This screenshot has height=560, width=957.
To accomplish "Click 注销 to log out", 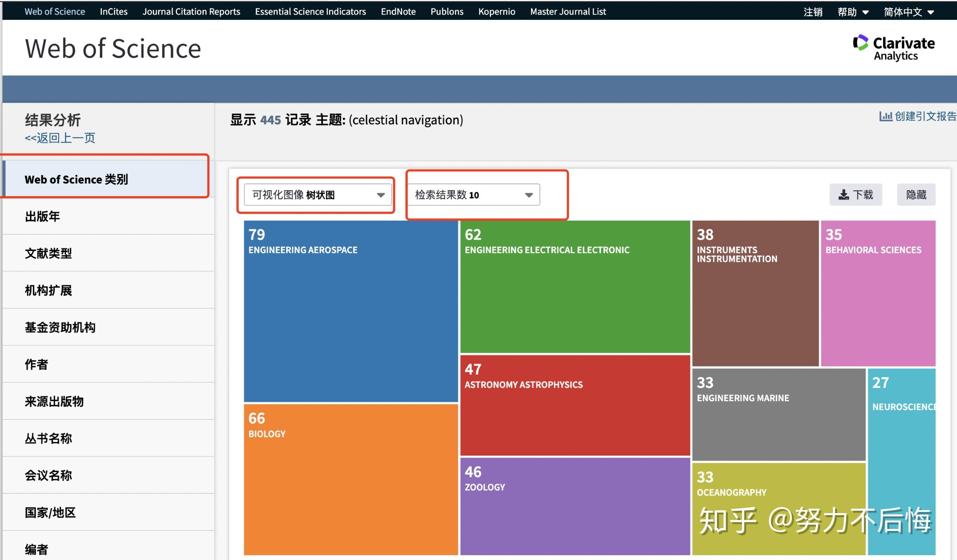I will 813,12.
